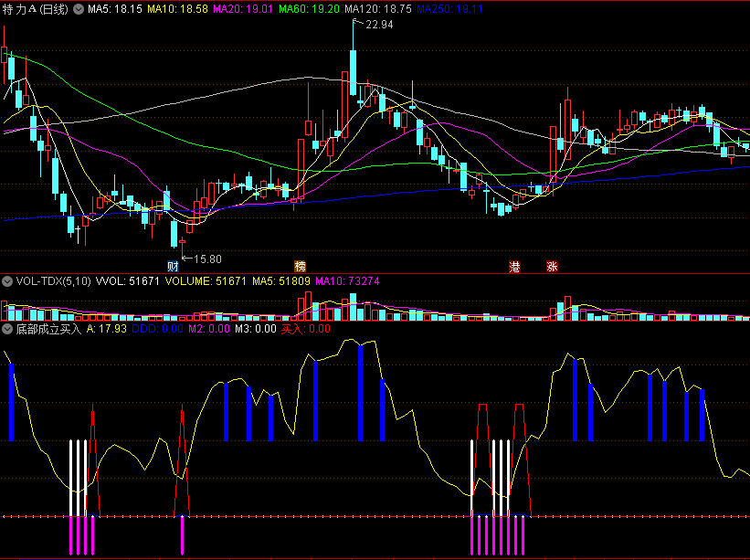Click the volume MA5: 51809 label
The width and height of the screenshot is (750, 560).
[281, 281]
